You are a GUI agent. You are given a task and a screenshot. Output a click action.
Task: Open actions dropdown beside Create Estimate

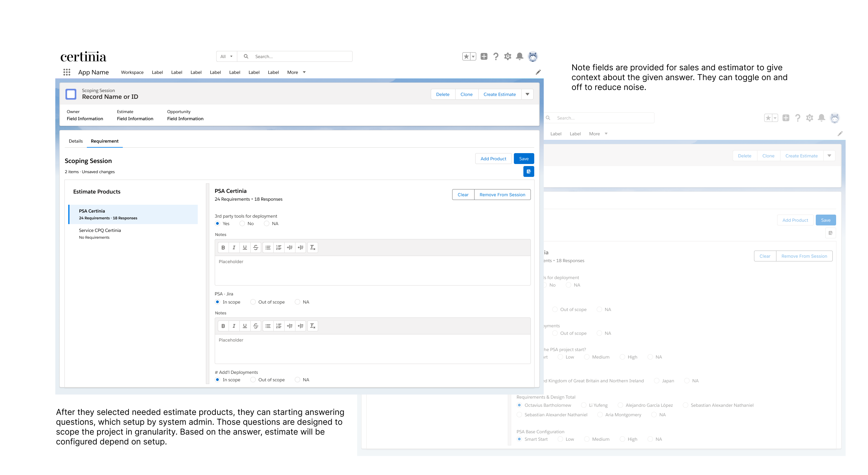[527, 94]
